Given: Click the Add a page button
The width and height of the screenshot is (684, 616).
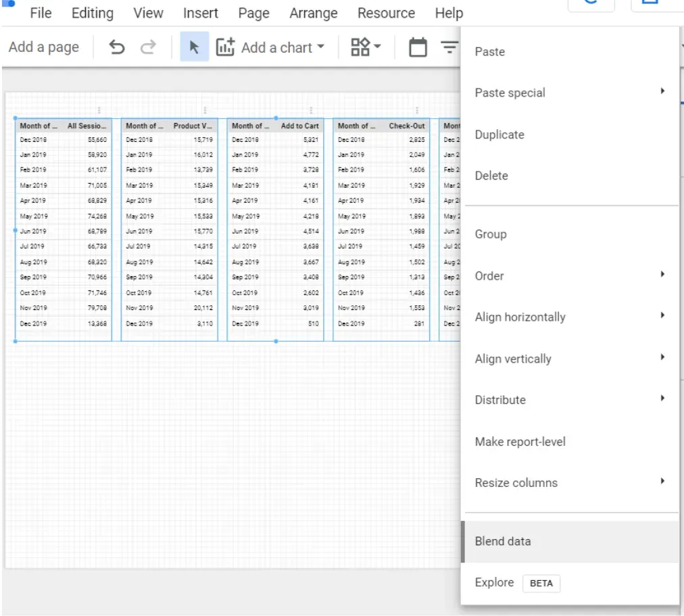Looking at the screenshot, I should pyautogui.click(x=44, y=47).
